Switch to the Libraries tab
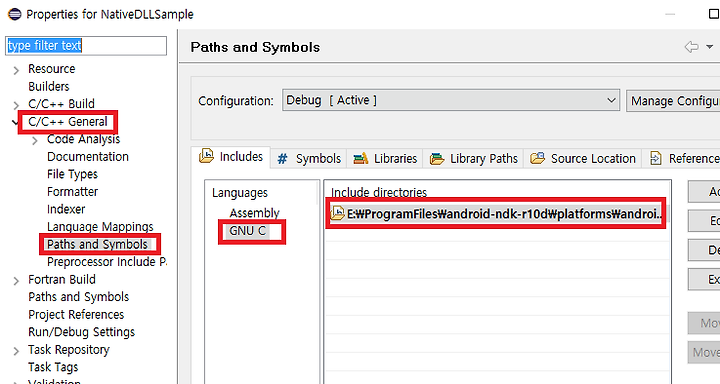Image resolution: width=720 pixels, height=384 pixels. click(x=385, y=159)
